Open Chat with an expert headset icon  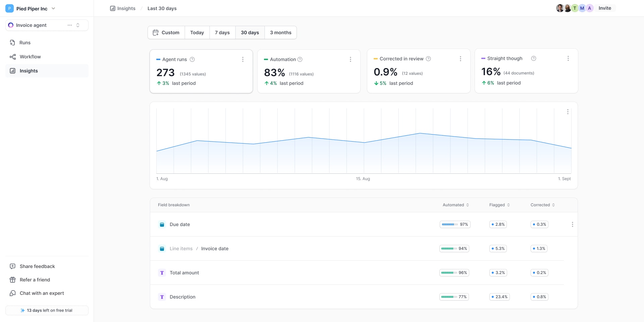coord(13,293)
